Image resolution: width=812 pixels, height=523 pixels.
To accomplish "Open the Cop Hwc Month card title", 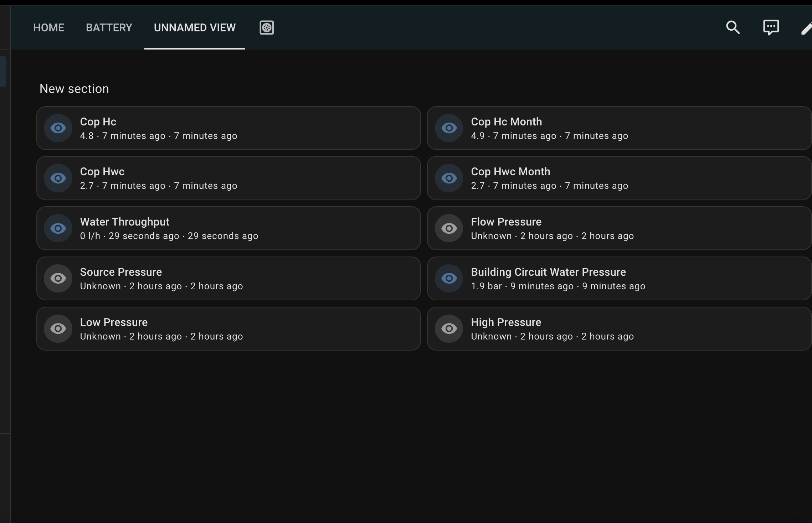I will [x=510, y=172].
